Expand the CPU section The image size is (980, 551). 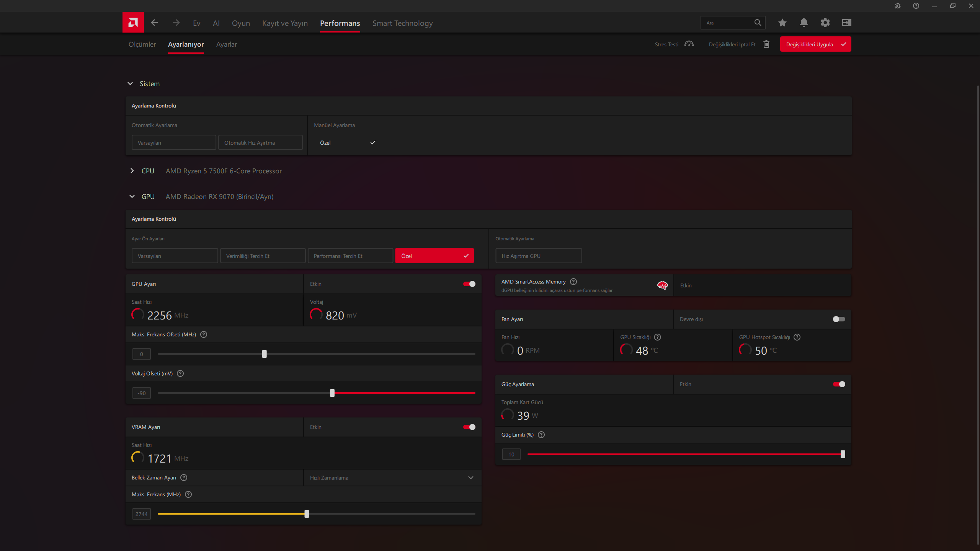pyautogui.click(x=132, y=171)
